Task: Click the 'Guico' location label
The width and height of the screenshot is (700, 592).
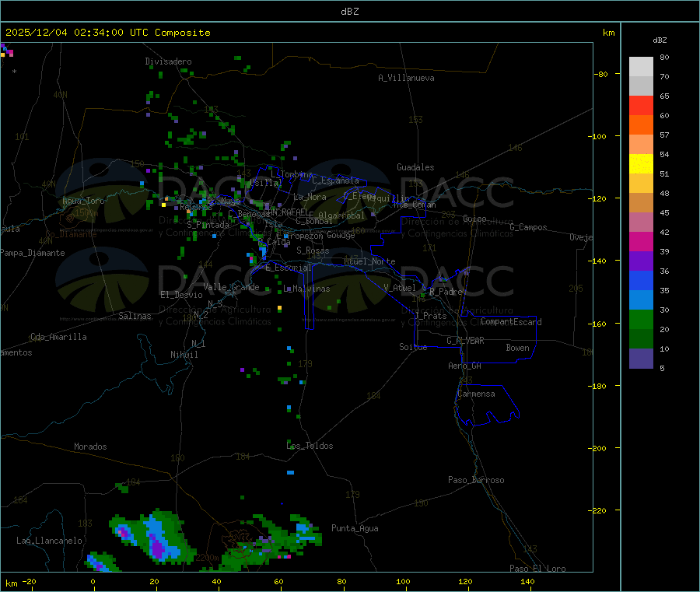Action: [474, 219]
